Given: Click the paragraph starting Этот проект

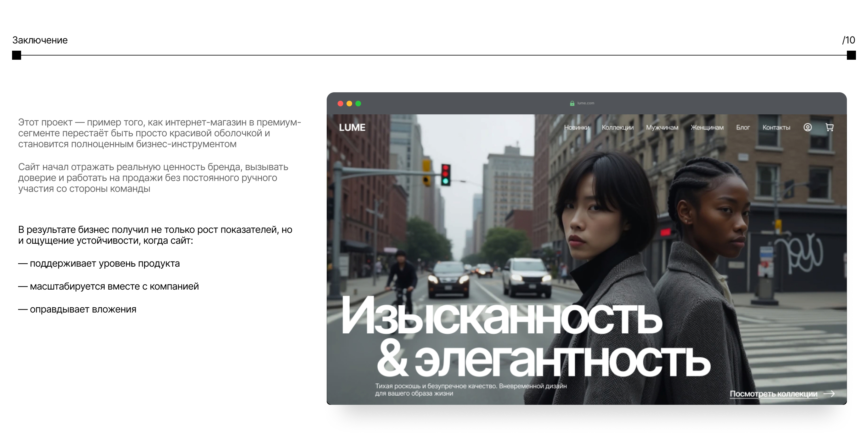Looking at the screenshot, I should (x=159, y=133).
